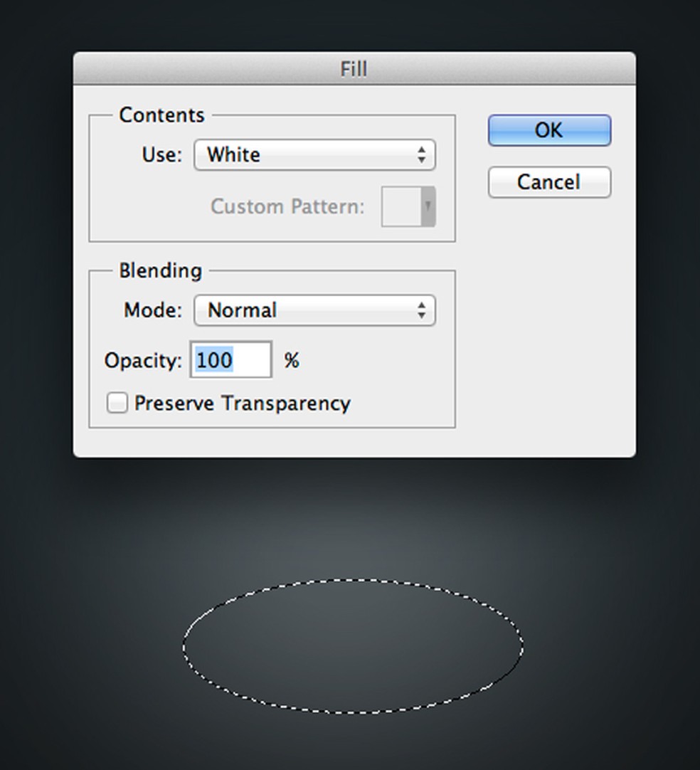Screen dimensions: 700x770
Task: Open the blending Mode dropdown showing Normal
Action: 314,310
